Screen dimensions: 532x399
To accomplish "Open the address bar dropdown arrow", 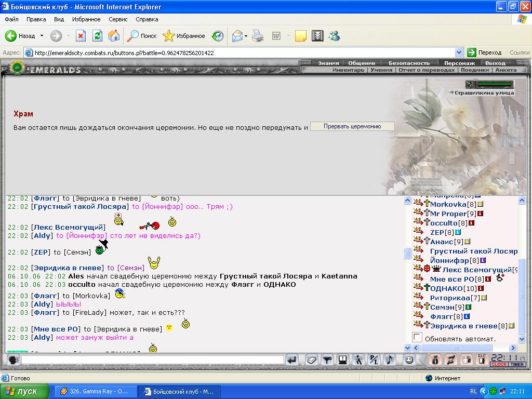I will [x=459, y=52].
